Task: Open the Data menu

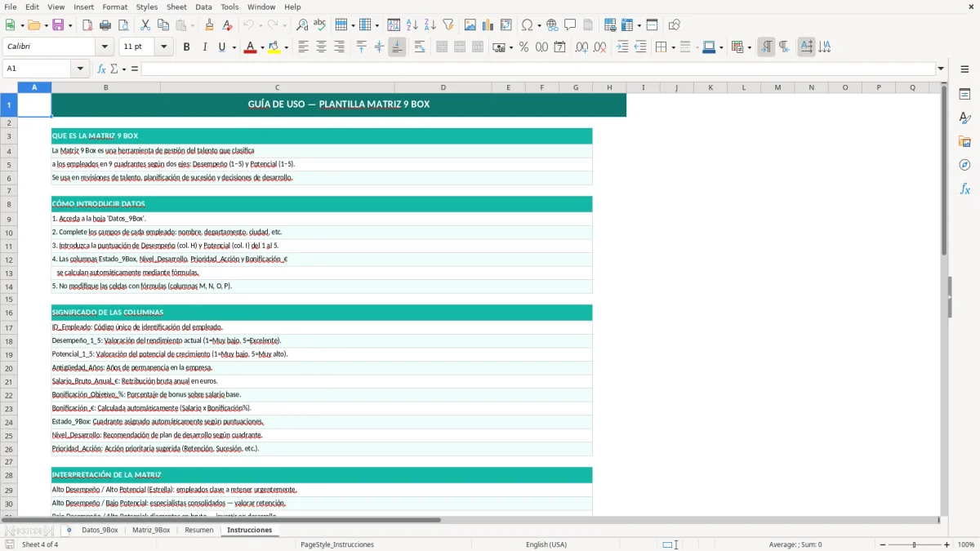Action: (x=203, y=7)
